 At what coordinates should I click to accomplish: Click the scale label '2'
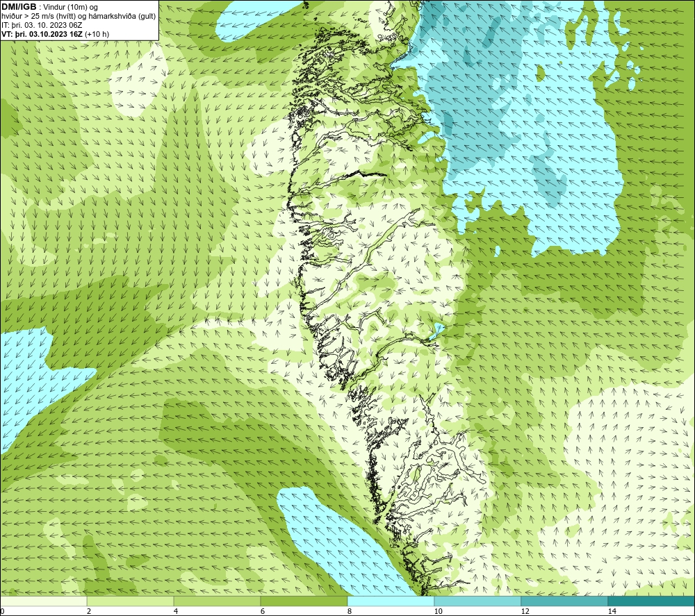89,612
